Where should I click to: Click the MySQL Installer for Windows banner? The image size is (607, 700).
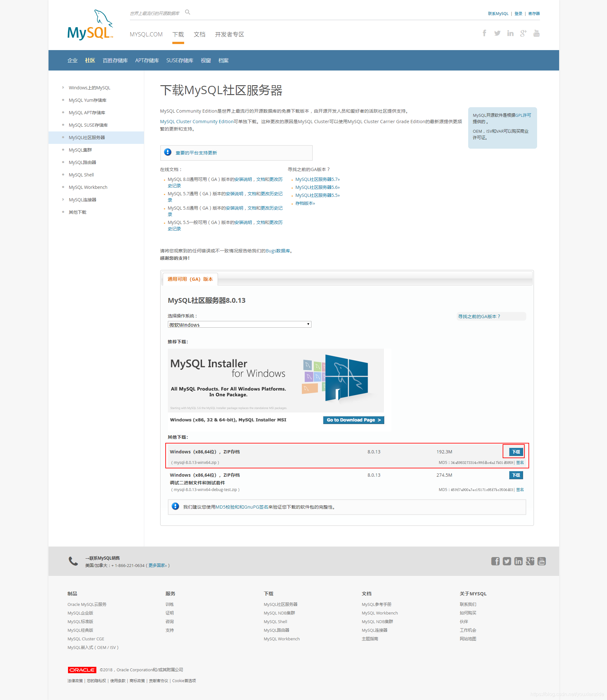tap(276, 380)
